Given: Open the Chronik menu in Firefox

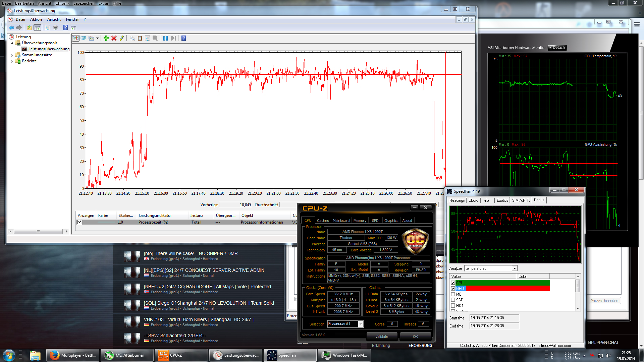Looking at the screenshot, I should (x=62, y=3).
